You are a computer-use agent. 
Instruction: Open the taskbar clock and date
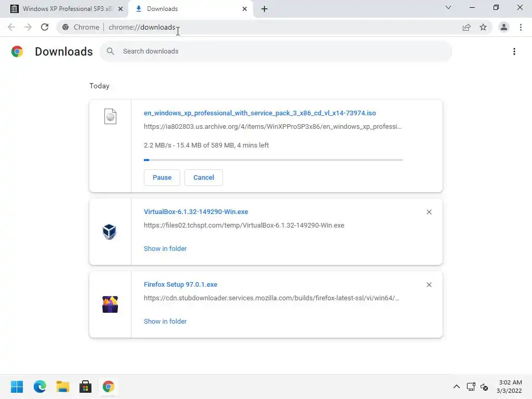point(509,387)
